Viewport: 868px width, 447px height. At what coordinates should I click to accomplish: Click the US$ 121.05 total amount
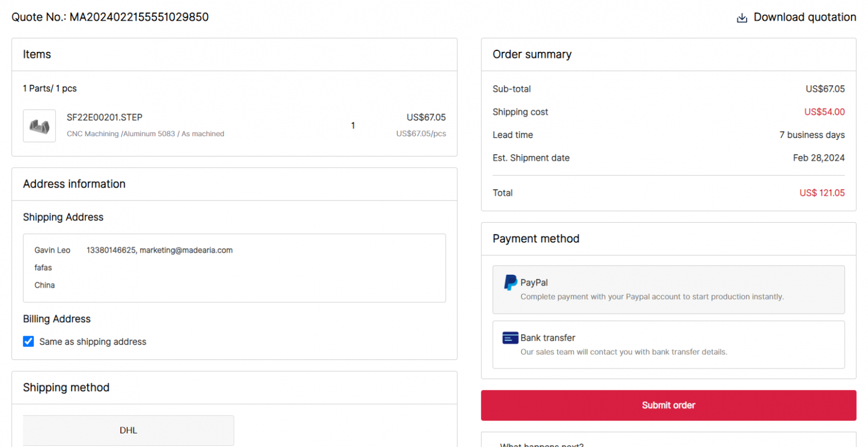tap(822, 193)
